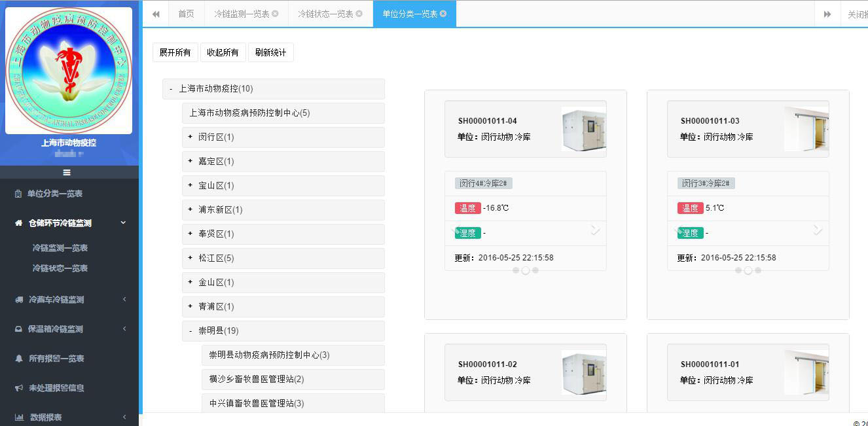Open 冷链状态一览表 in the sidebar submenu
The height and width of the screenshot is (426, 868).
point(60,268)
